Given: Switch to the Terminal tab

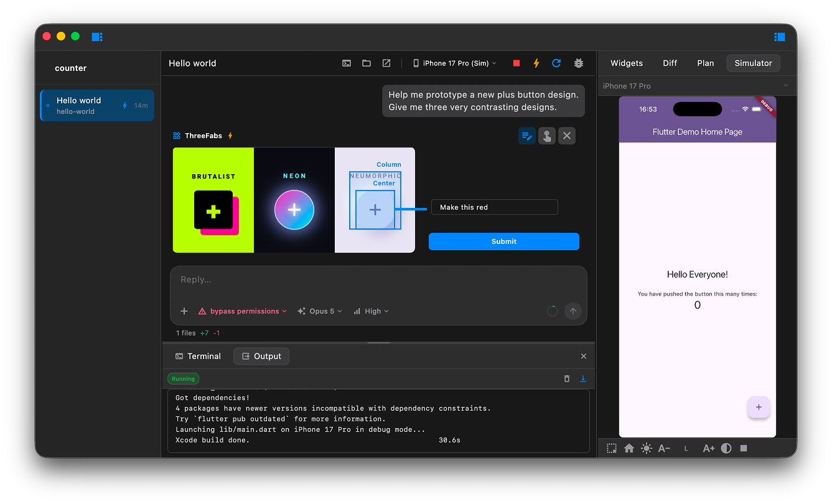Looking at the screenshot, I should (198, 357).
